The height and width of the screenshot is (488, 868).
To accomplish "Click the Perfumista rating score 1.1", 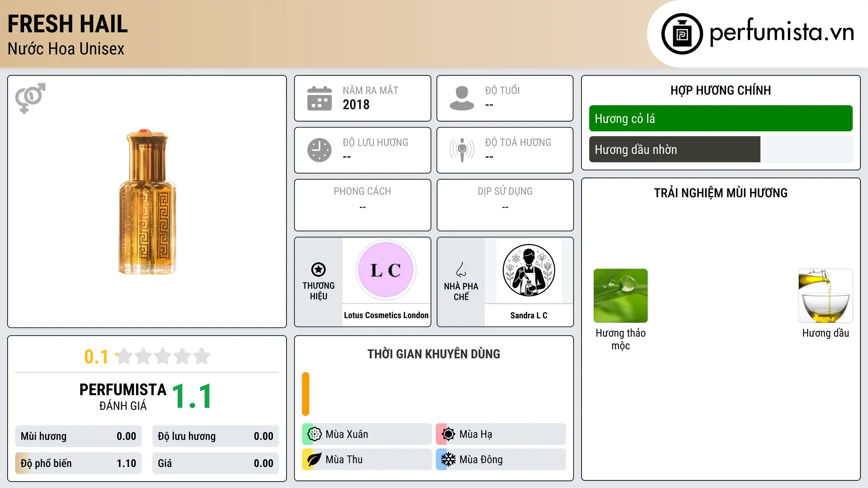I will [x=192, y=396].
